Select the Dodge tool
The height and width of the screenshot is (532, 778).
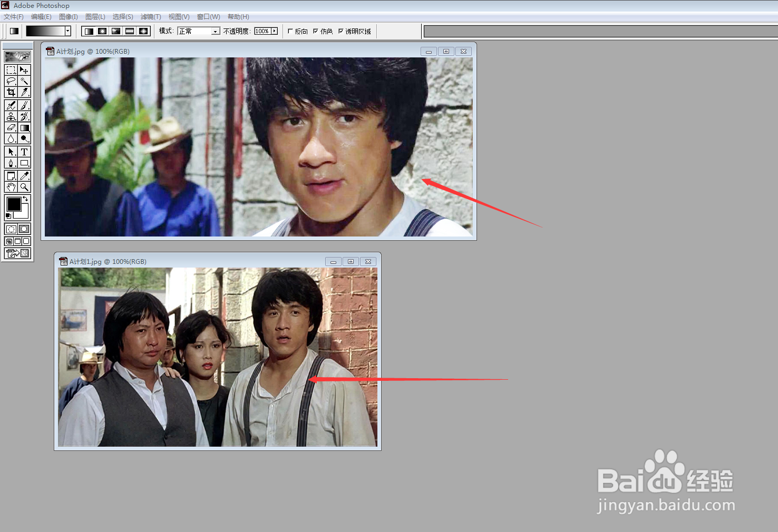(x=24, y=139)
